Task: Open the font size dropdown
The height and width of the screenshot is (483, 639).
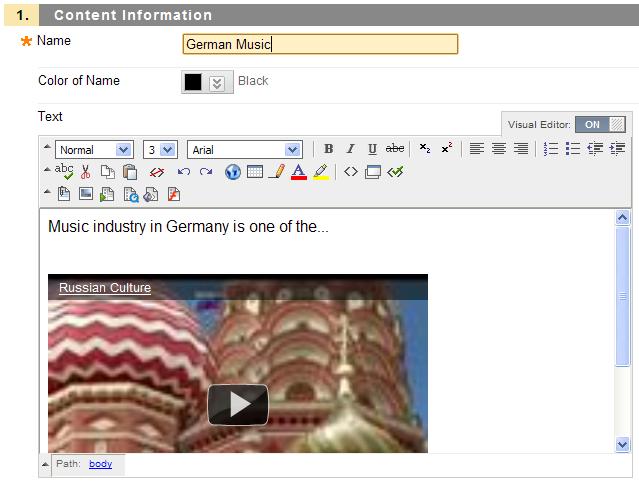Action: coord(160,149)
